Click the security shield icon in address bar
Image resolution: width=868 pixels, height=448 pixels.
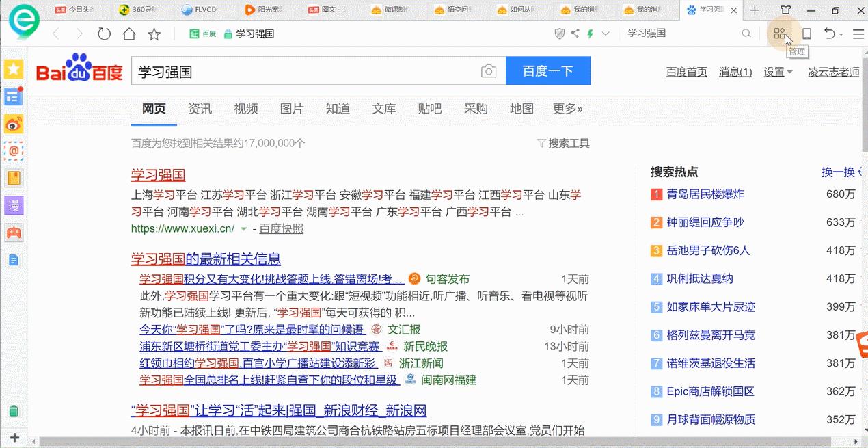(x=560, y=33)
